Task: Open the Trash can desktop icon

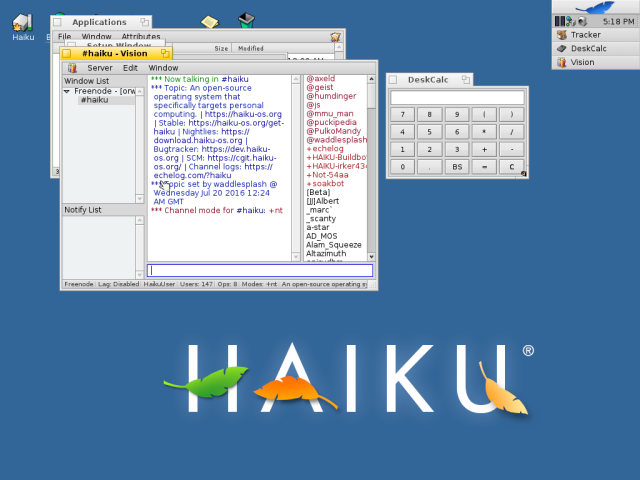Action: coord(246,20)
